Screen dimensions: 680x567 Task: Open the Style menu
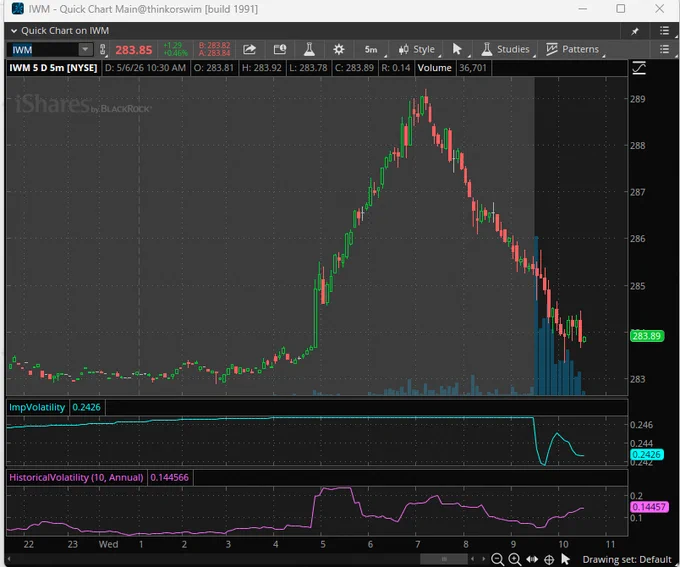[417, 49]
